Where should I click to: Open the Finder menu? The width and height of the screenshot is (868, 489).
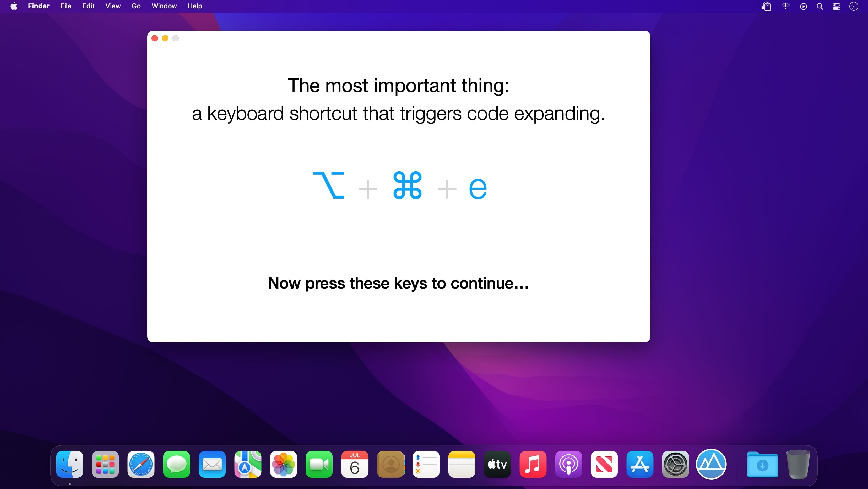(x=39, y=6)
